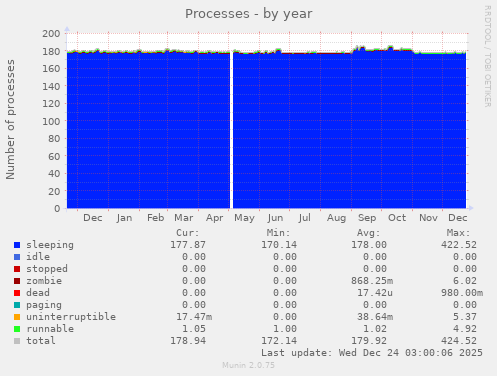
Task: Click the paging legend color swatch
Action: pyautogui.click(x=17, y=305)
